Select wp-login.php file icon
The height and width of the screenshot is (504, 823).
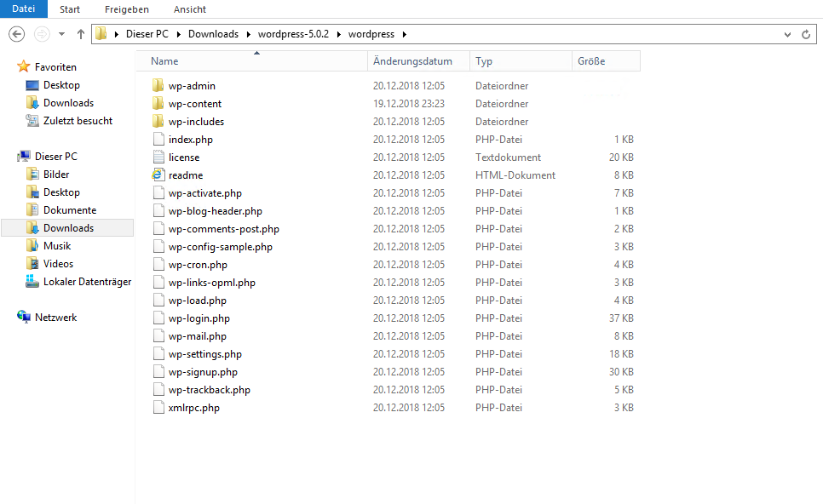click(x=158, y=318)
